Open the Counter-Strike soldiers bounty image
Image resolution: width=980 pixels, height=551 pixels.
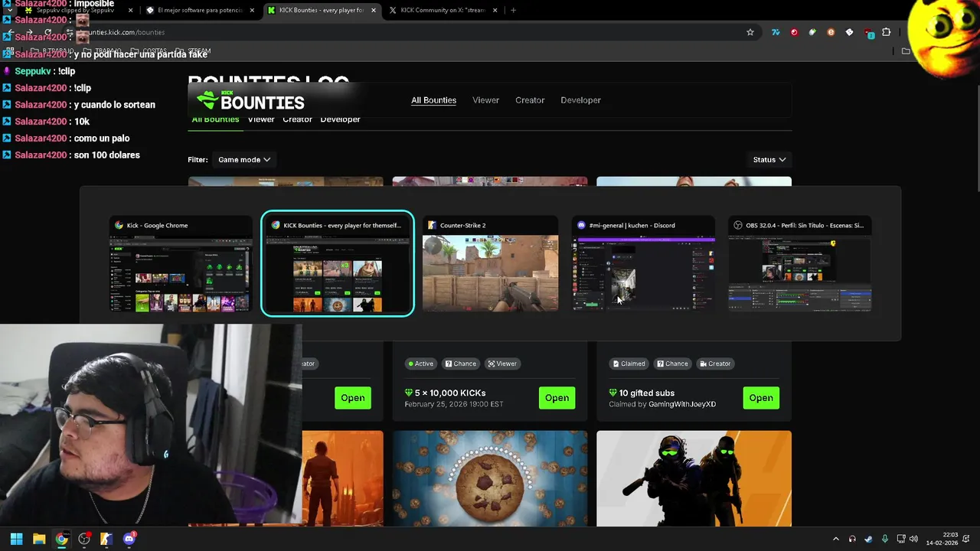point(694,478)
